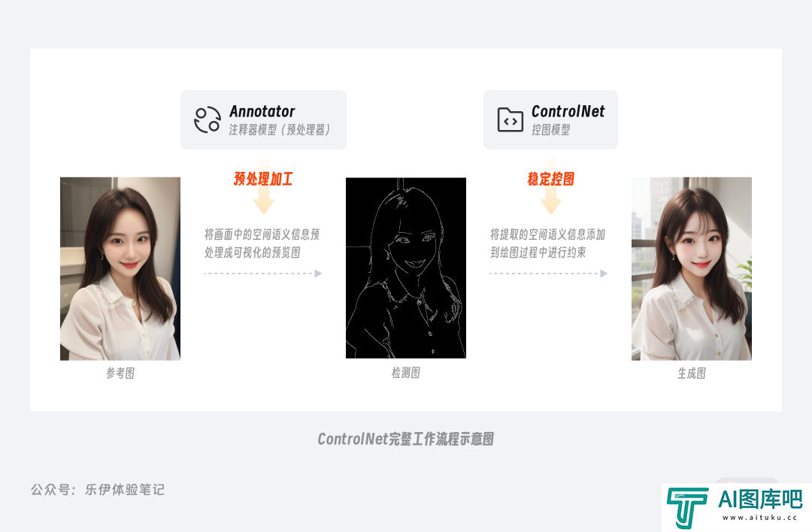Open the 参考图 reference photo thumbnail

pos(120,268)
